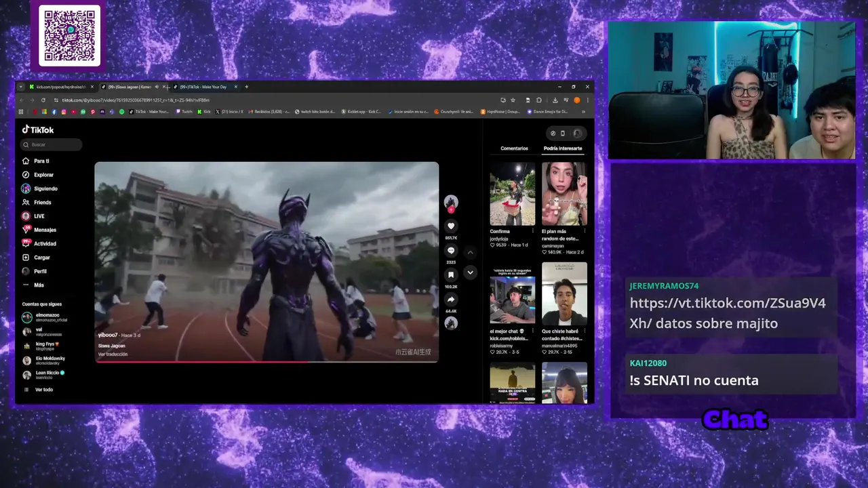Open Actividad notifications
The image size is (868, 488).
tap(39, 243)
